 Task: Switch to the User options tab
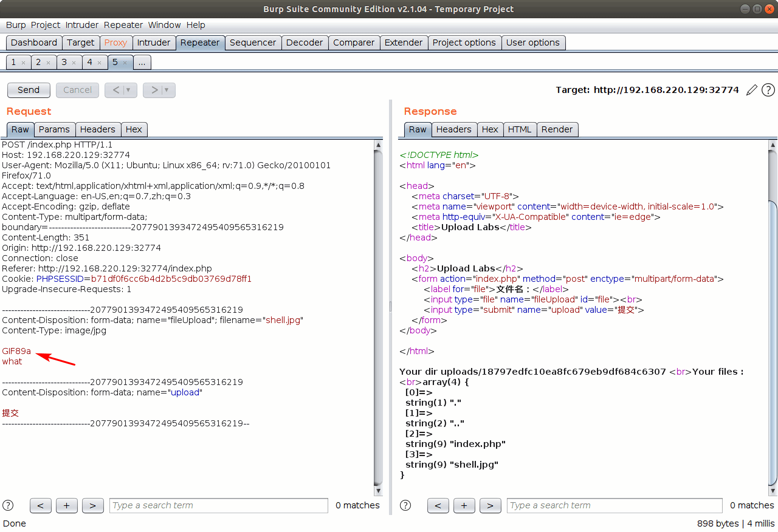coord(533,43)
